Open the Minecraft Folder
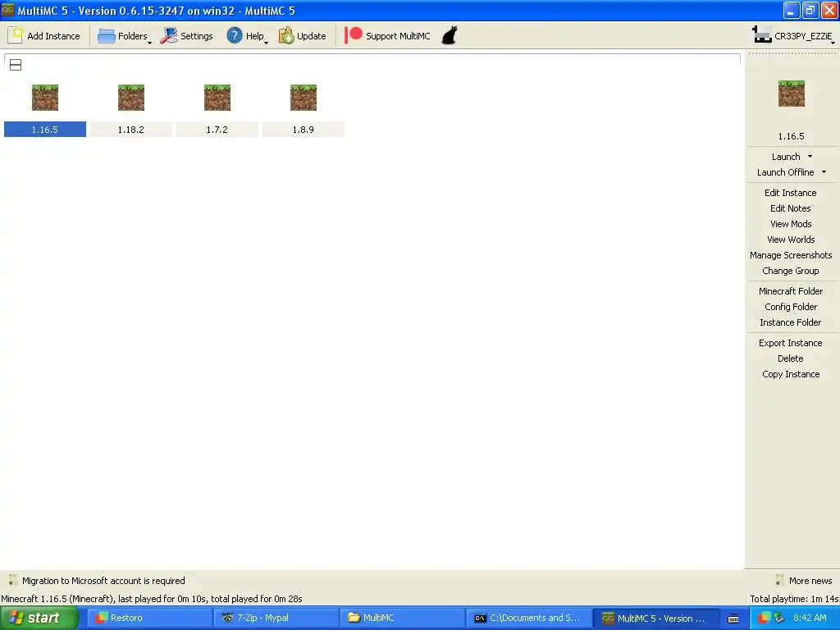The width and height of the screenshot is (840, 630). tap(791, 291)
